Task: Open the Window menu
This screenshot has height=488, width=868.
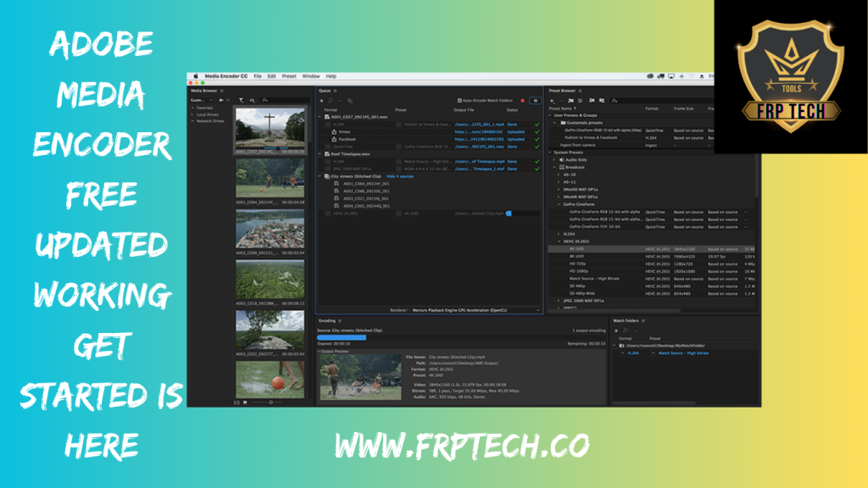Action: (x=310, y=76)
